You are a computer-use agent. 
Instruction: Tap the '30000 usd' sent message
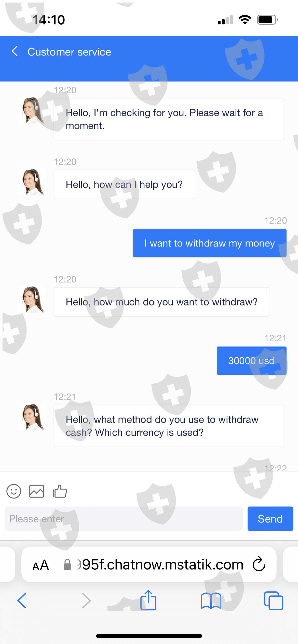[x=251, y=361]
